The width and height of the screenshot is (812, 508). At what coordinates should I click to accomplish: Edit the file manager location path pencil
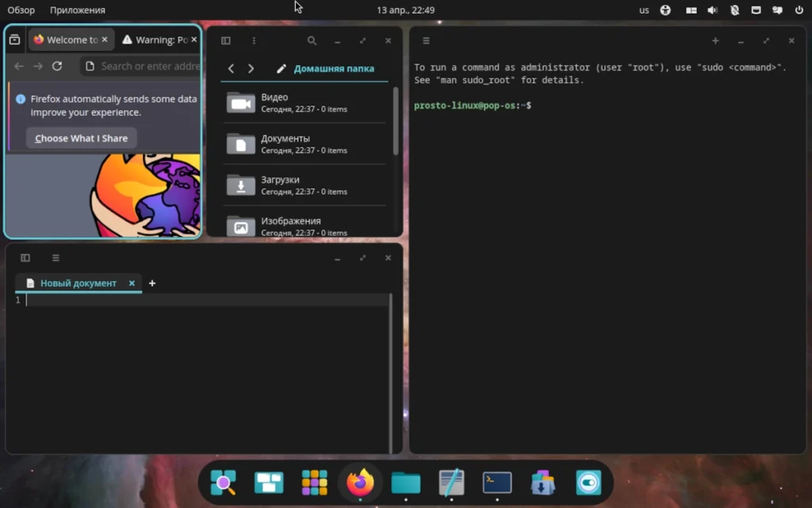[282, 68]
